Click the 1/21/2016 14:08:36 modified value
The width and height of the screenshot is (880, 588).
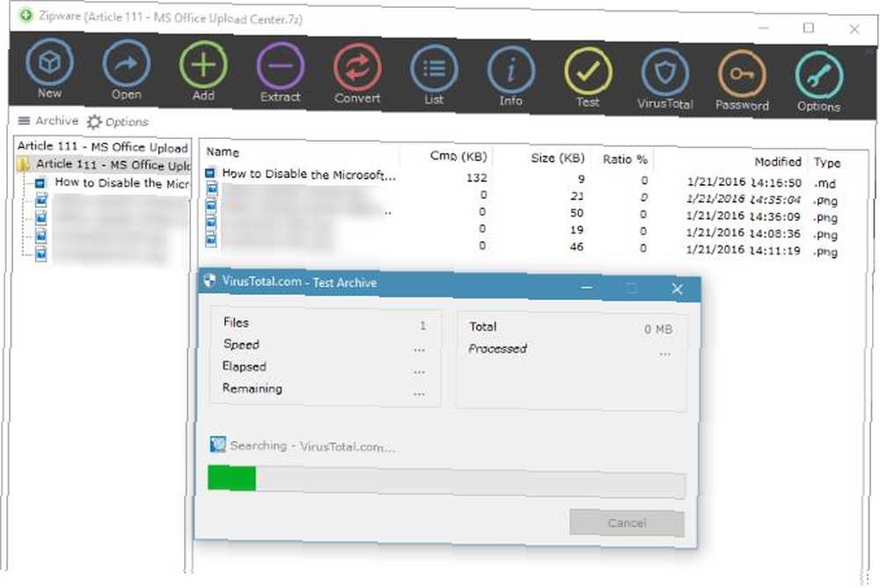pyautogui.click(x=743, y=233)
